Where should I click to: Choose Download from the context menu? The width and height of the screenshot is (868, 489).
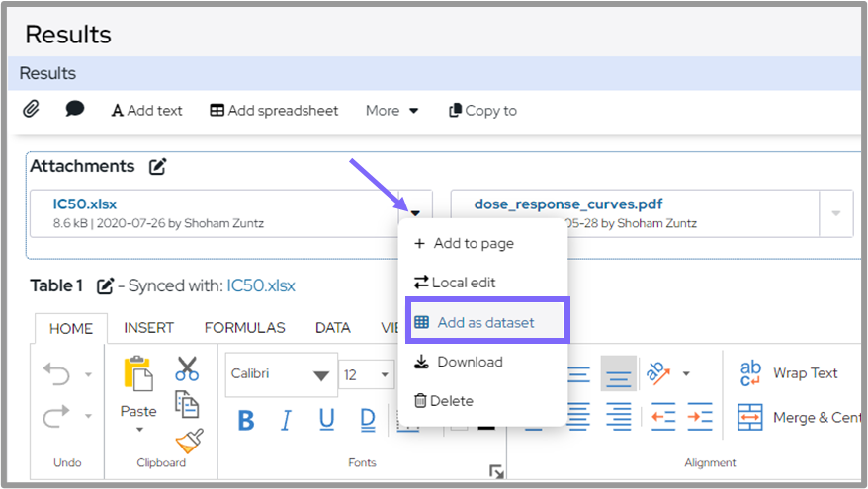pyautogui.click(x=470, y=362)
